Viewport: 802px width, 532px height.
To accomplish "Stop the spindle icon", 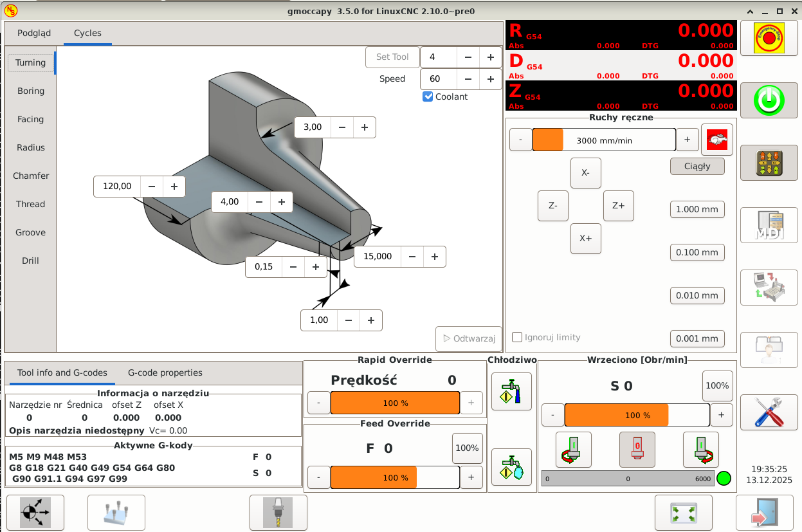I will pos(637,449).
